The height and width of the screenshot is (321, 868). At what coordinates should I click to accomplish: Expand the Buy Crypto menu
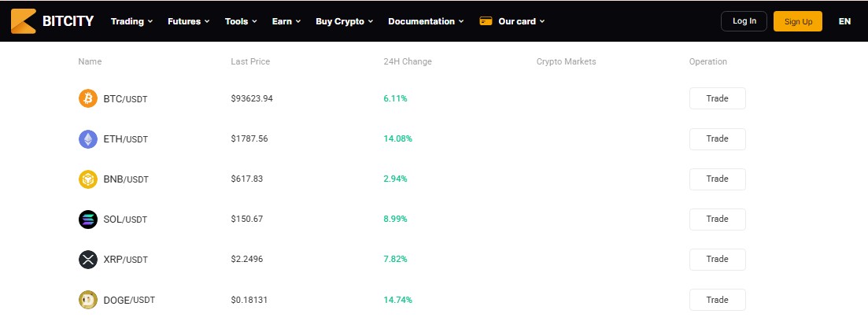(x=345, y=21)
